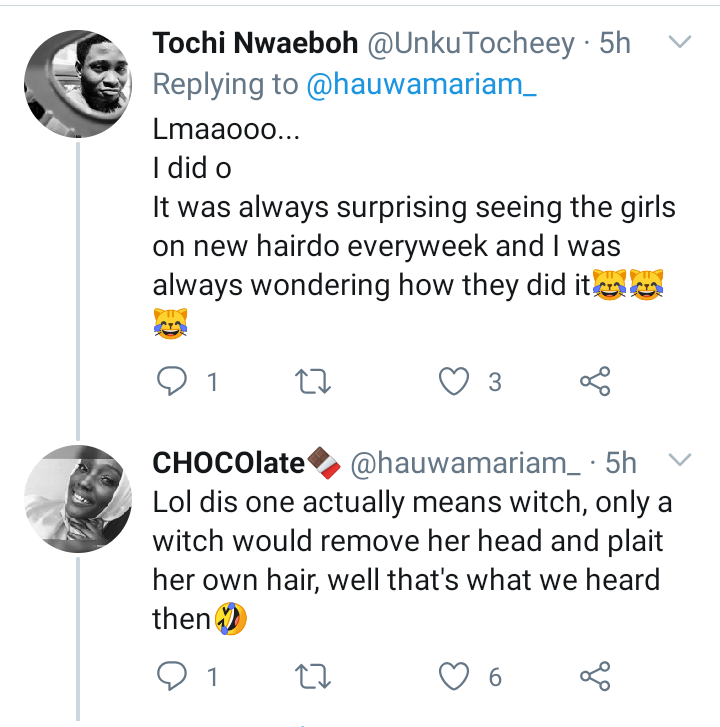Image resolution: width=720 pixels, height=727 pixels.
Task: Reply to Tochi Nwaeboh's tweet
Action: pyautogui.click(x=173, y=381)
